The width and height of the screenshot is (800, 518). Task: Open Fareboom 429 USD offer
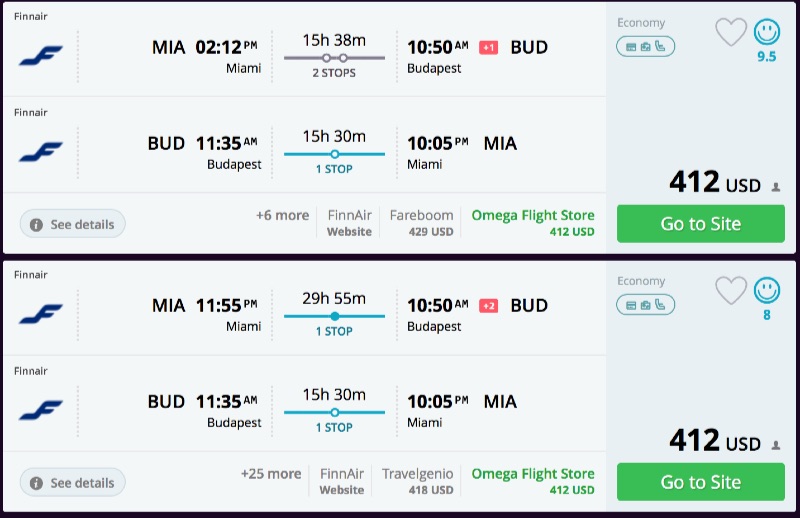pyautogui.click(x=421, y=223)
